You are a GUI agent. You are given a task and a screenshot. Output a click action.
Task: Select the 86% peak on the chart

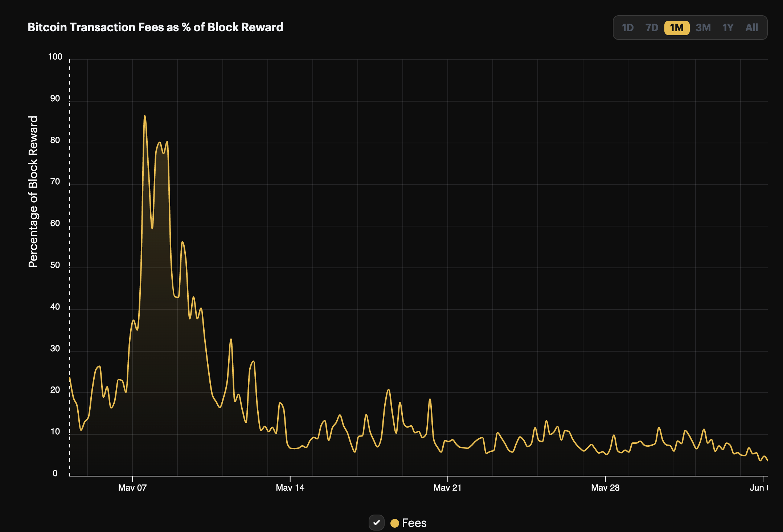pos(144,116)
